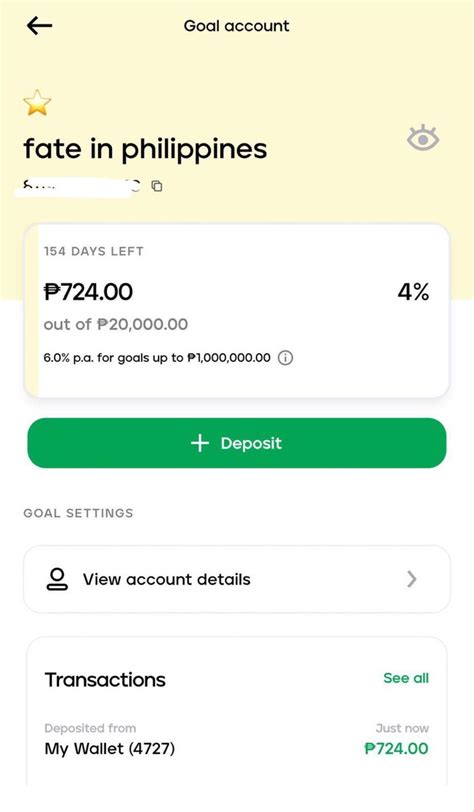
Task: Open View account details row
Action: point(237,579)
